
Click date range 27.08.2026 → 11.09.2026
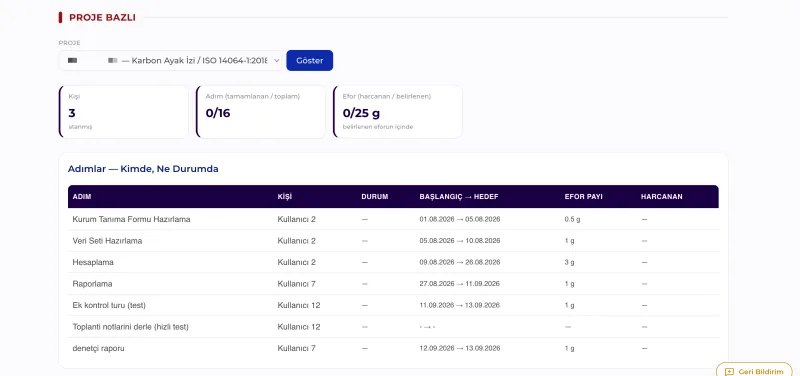(x=460, y=284)
